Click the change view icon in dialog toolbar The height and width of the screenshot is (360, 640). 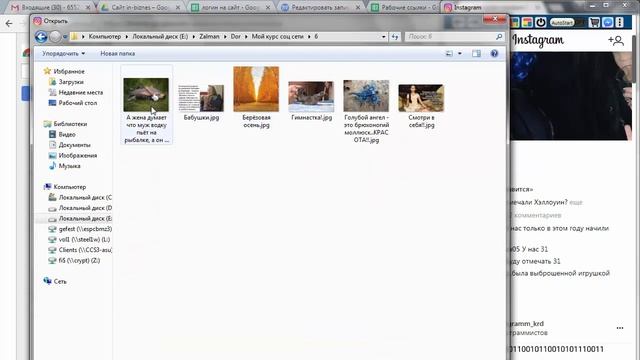[x=449, y=53]
